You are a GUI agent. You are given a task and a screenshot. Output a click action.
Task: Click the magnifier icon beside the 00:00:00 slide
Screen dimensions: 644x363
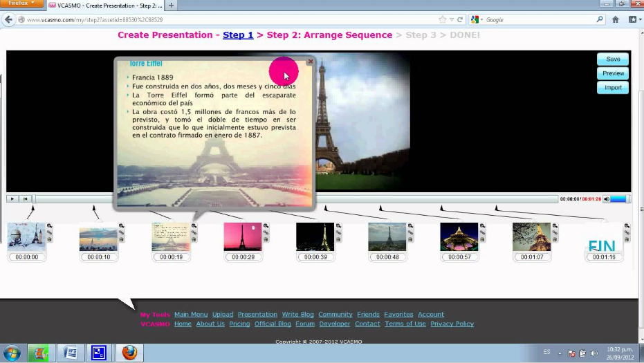50,226
